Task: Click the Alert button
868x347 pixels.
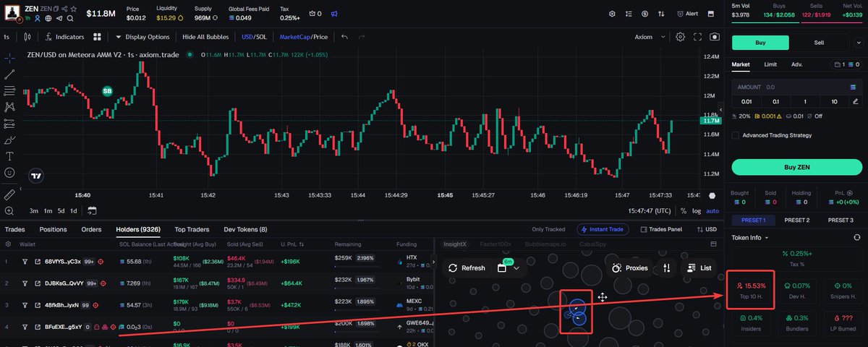Action: (687, 14)
